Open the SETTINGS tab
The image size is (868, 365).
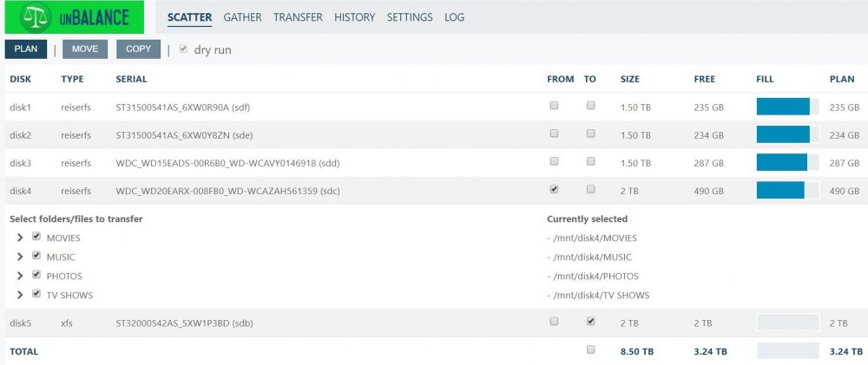[410, 17]
